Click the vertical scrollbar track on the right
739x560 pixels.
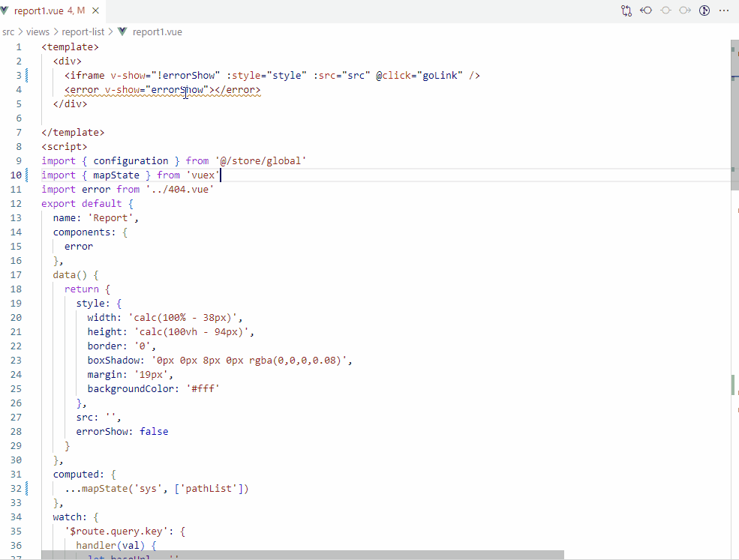(x=734, y=300)
